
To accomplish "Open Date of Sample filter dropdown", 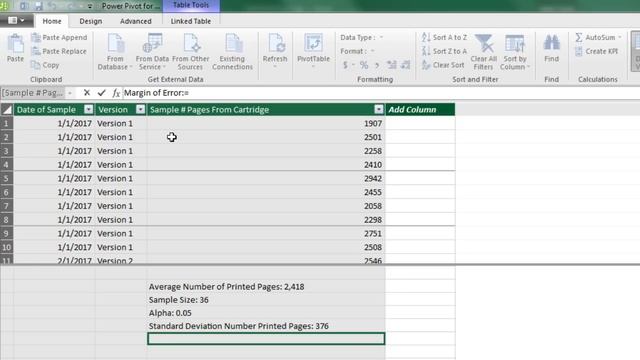I will point(89,109).
